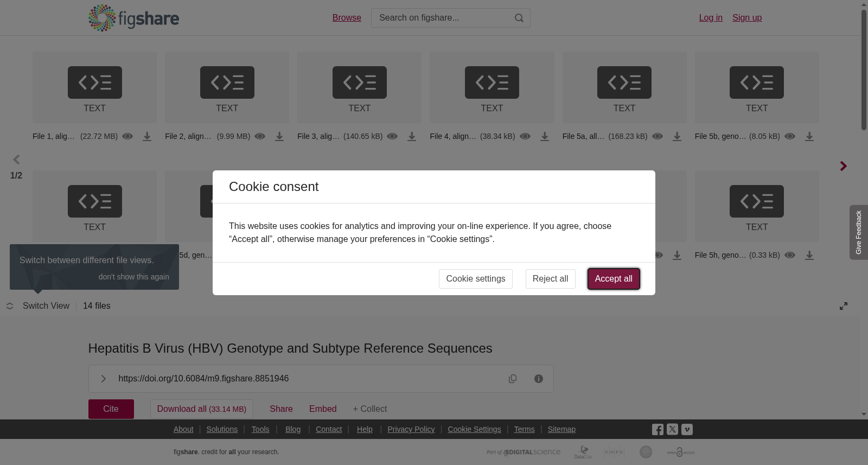Click the Cite button

(111, 409)
